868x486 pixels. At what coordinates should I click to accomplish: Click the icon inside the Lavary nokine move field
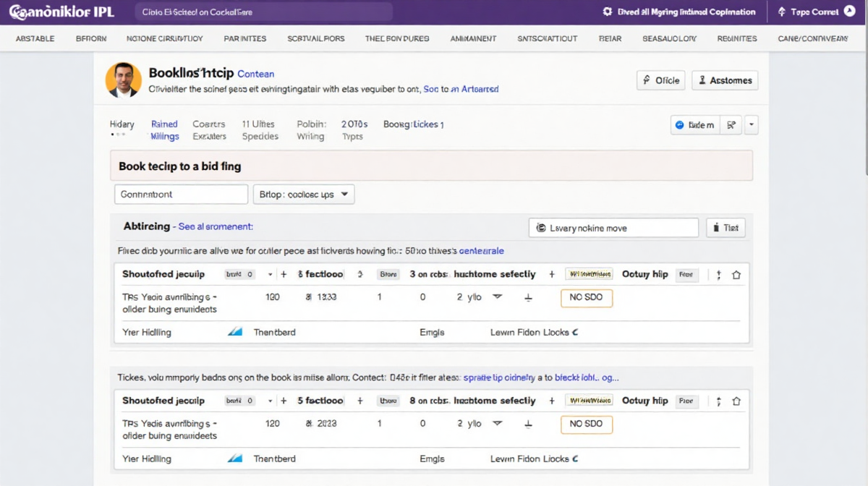point(540,229)
